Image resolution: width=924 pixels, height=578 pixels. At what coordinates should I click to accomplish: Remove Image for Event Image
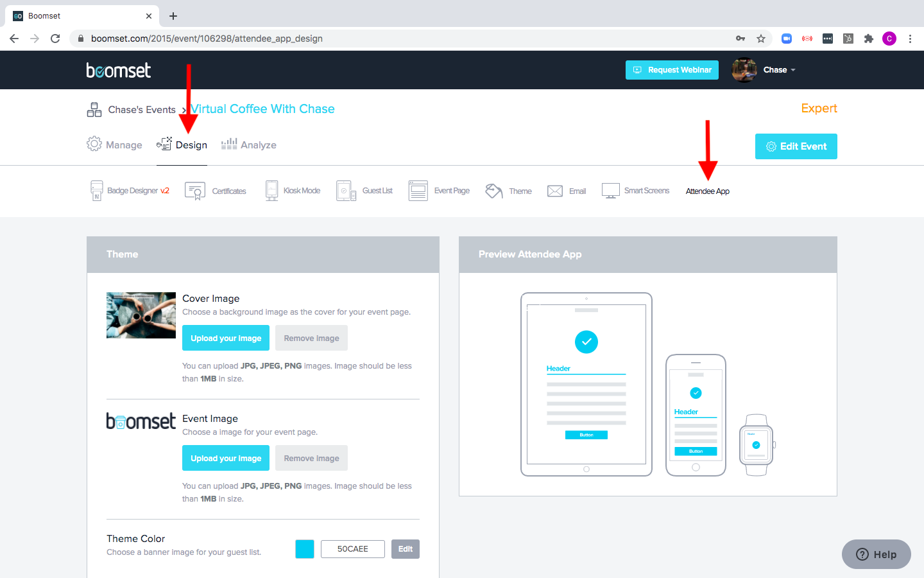tap(311, 459)
